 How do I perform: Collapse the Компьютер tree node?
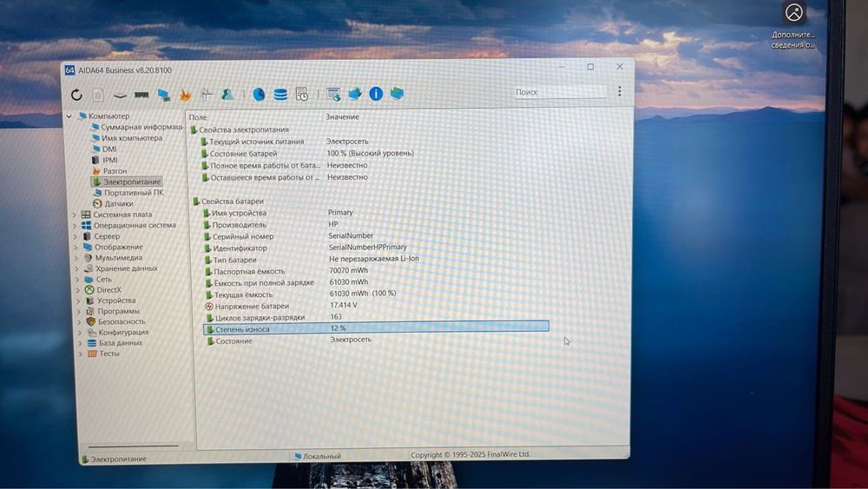[x=69, y=116]
